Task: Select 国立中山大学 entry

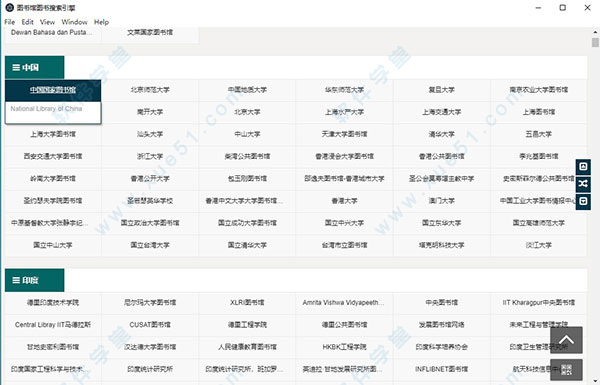Action: click(53, 245)
